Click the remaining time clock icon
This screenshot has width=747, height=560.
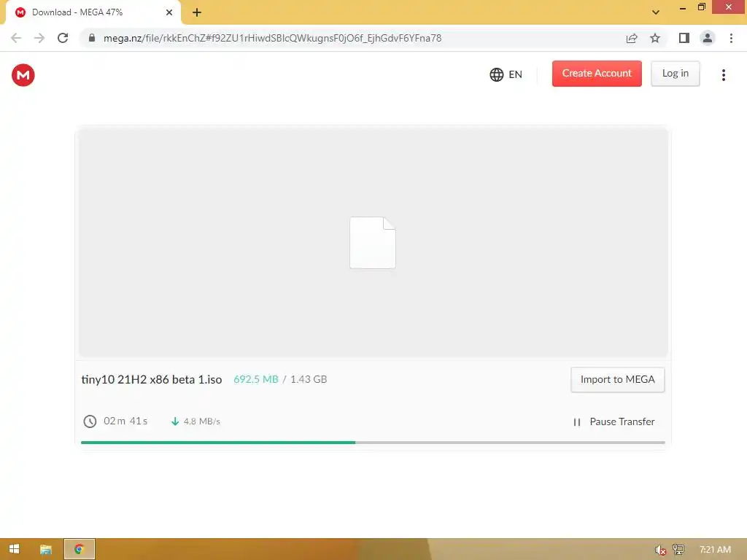click(90, 421)
